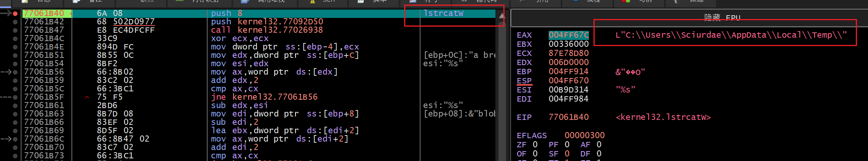The height and width of the screenshot is (161, 868).
Task: Select ECX register value 87E78D80
Action: pyautogui.click(x=569, y=53)
